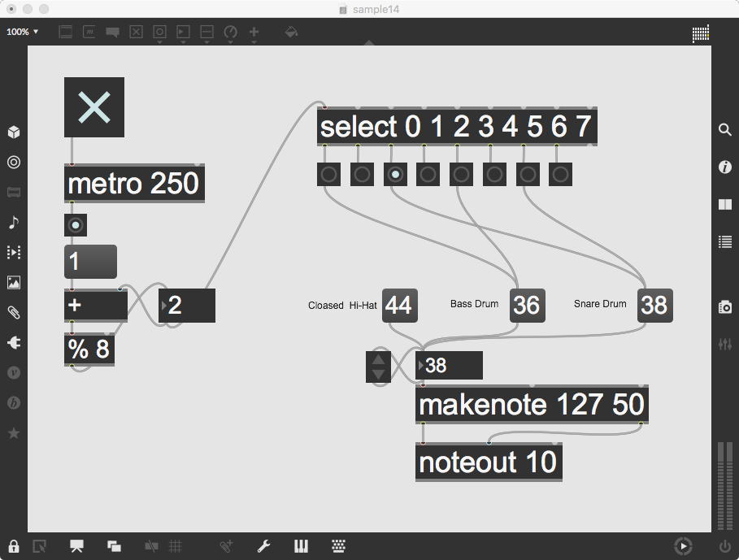Open the Images browser in left sidebar
Viewport: 739px width, 560px height.
tap(14, 283)
